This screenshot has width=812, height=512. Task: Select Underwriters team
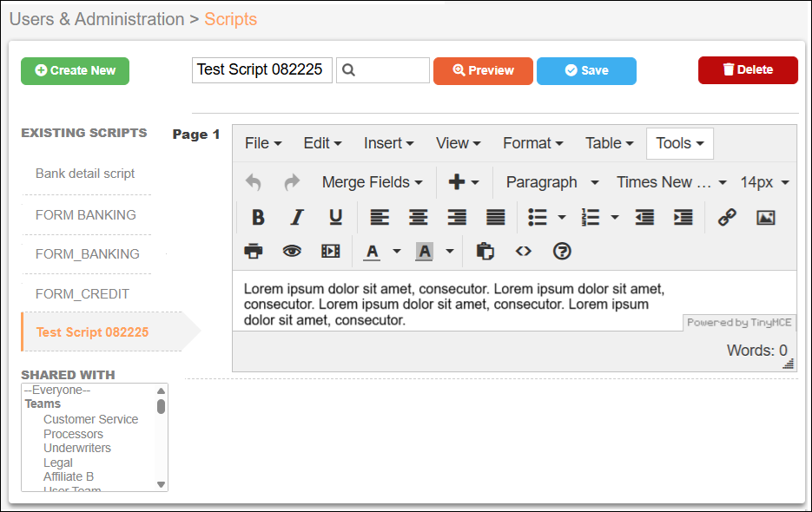pyautogui.click(x=77, y=448)
